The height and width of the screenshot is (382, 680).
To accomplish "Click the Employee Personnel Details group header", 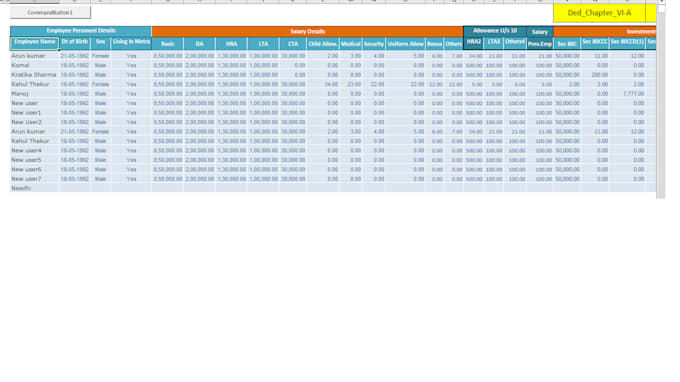I will [81, 31].
